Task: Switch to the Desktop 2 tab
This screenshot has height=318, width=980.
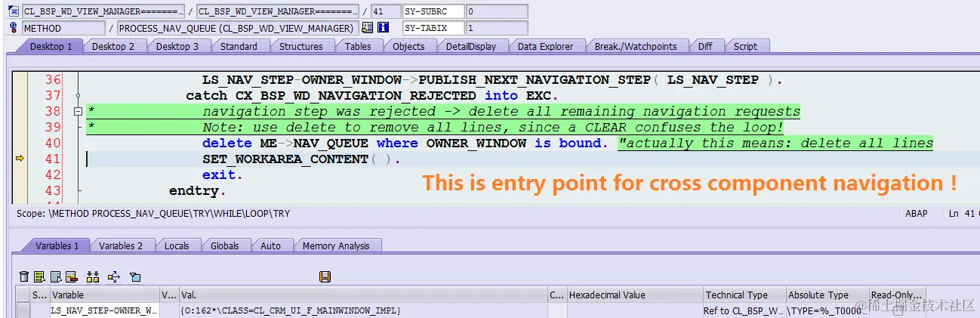Action: [113, 46]
